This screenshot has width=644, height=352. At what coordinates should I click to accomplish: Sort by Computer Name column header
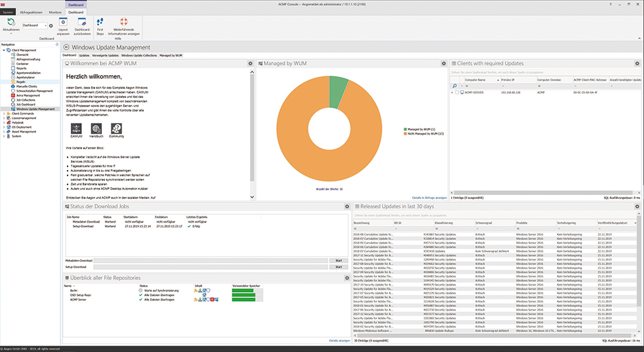tap(482, 80)
